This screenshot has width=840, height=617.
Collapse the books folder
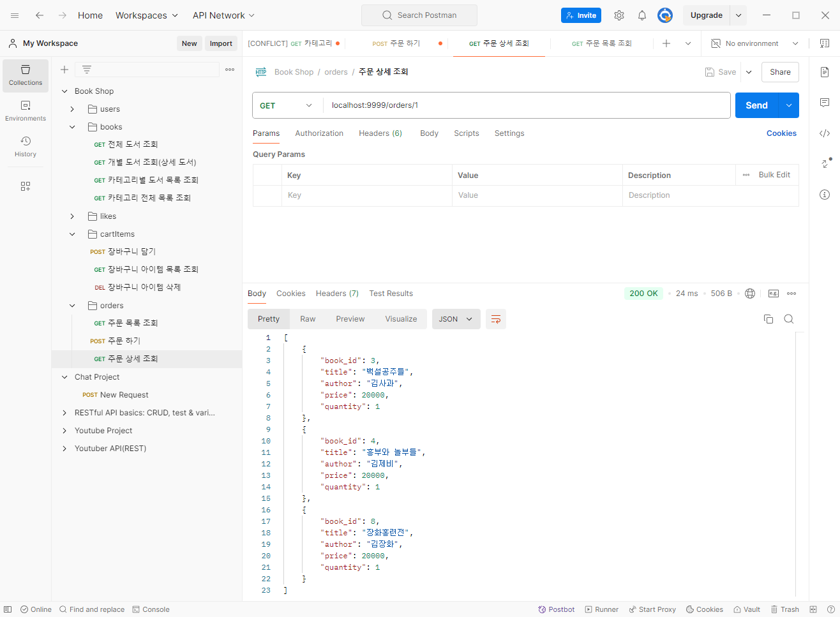72,127
